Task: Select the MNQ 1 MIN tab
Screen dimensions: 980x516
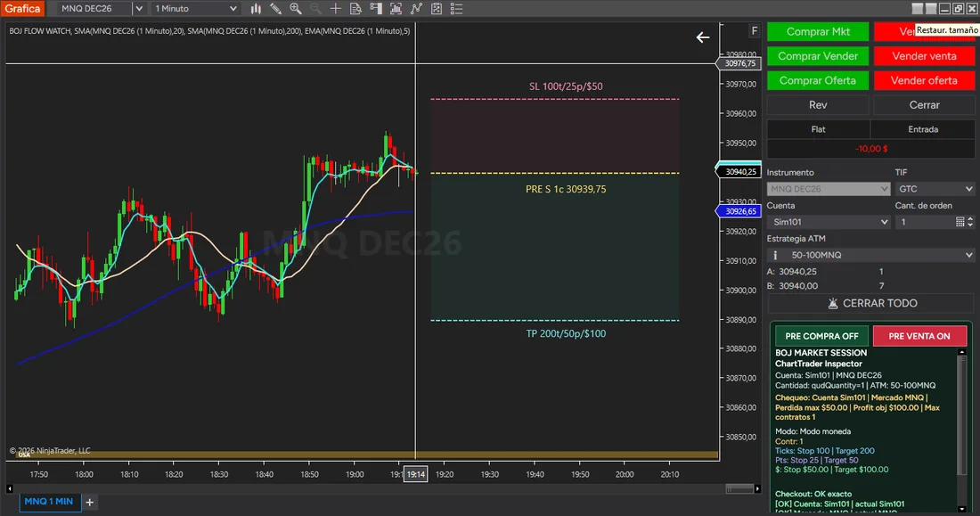Action: [x=49, y=502]
